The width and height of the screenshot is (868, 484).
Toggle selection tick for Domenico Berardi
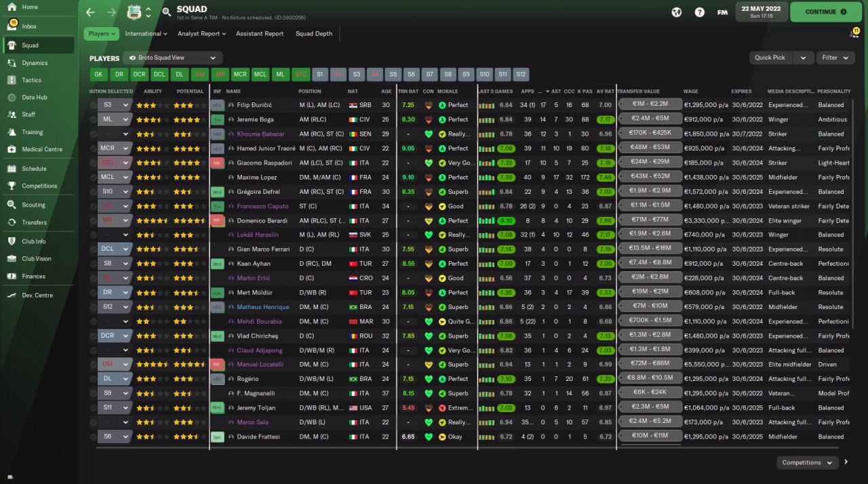pos(94,220)
